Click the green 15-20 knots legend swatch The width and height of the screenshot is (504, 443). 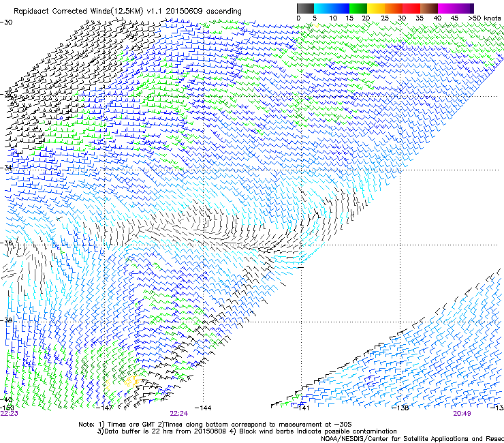pyautogui.click(x=358, y=8)
